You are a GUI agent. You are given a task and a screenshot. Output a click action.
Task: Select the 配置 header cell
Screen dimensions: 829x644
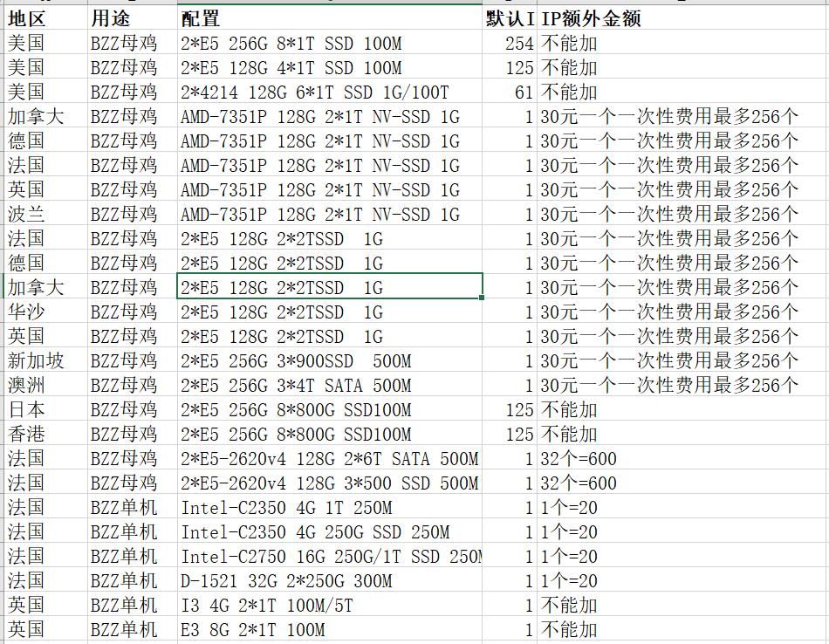(329, 18)
